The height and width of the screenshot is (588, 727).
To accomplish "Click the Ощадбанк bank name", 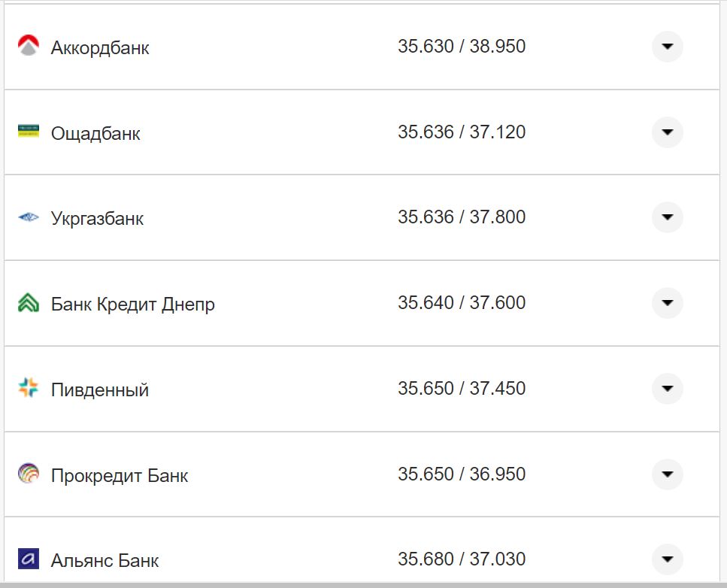I will pyautogui.click(x=95, y=133).
